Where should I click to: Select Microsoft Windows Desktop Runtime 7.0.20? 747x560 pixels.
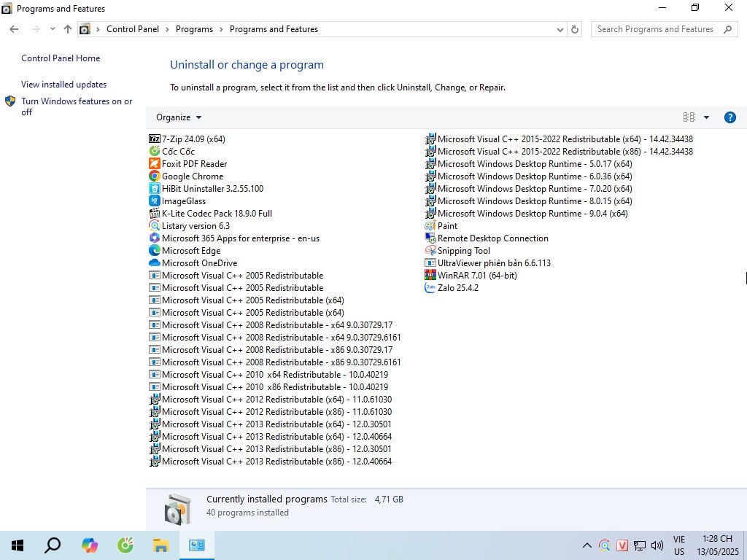[x=528, y=189]
